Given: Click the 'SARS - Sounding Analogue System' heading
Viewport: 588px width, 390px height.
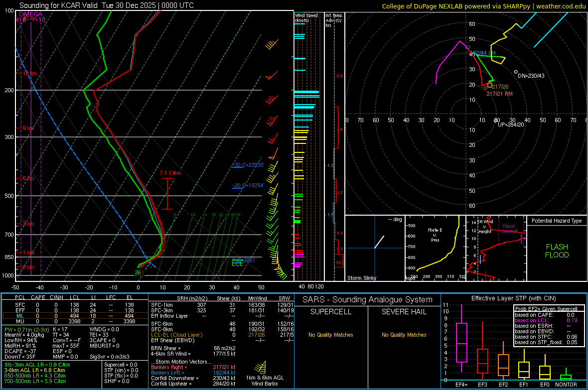Looking at the screenshot, I should pos(367,300).
